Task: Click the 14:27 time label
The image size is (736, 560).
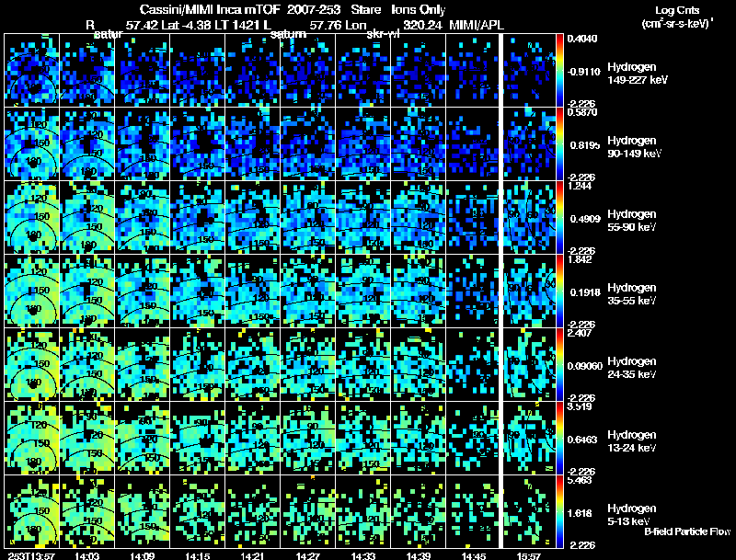Action: click(x=308, y=555)
